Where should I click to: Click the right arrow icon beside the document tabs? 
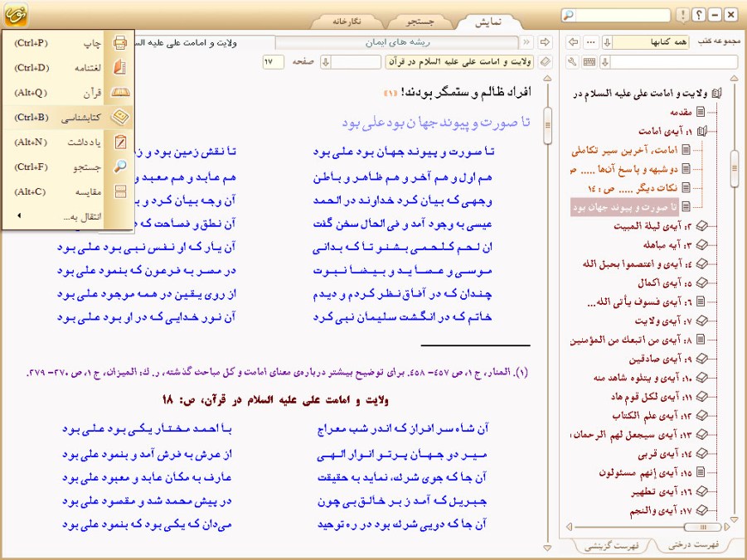(545, 42)
